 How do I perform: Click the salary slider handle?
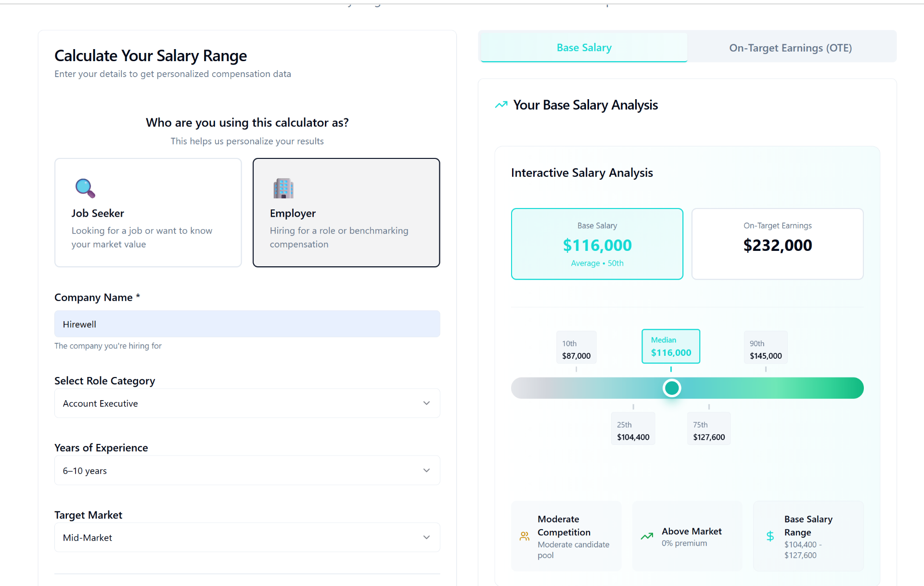click(671, 388)
